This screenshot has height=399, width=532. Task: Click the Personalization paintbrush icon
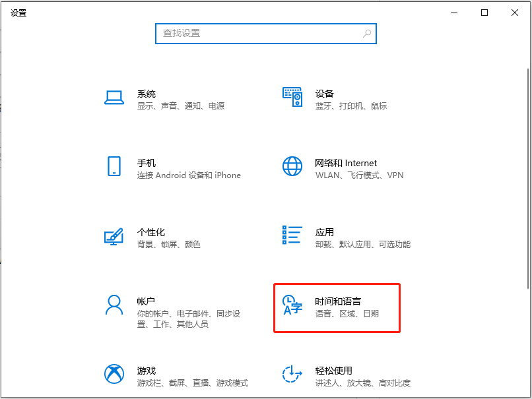click(114, 235)
